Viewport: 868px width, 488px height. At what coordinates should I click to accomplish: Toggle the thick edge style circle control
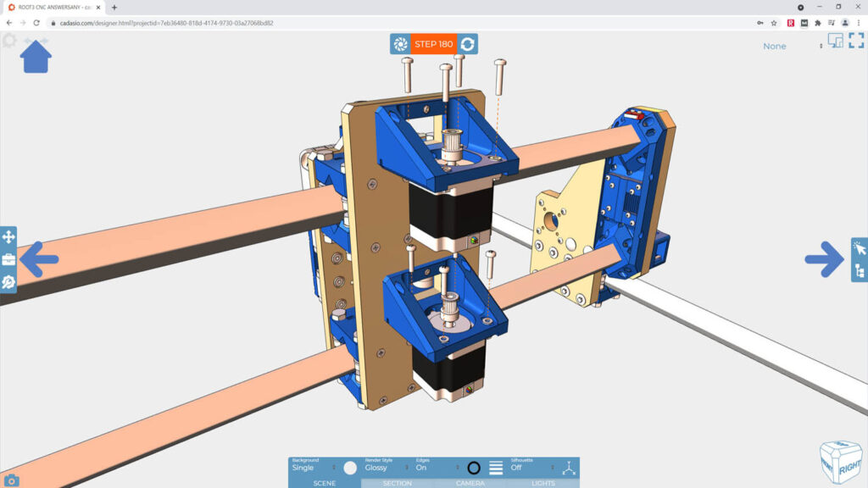tap(473, 467)
